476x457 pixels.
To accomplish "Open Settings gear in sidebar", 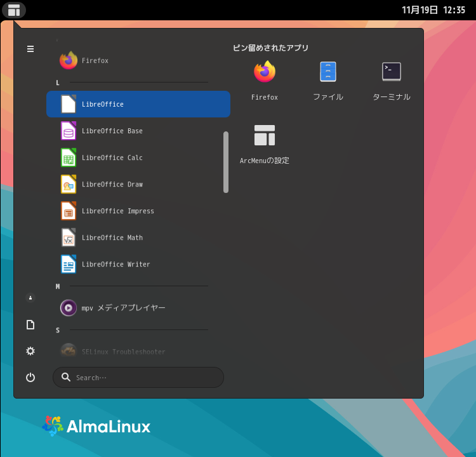I will click(x=30, y=351).
